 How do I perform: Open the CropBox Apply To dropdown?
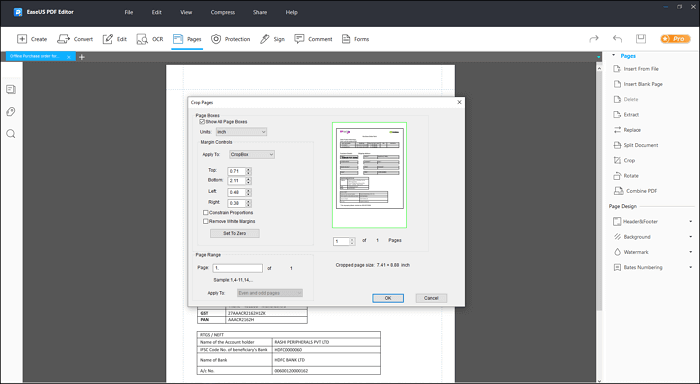click(252, 154)
